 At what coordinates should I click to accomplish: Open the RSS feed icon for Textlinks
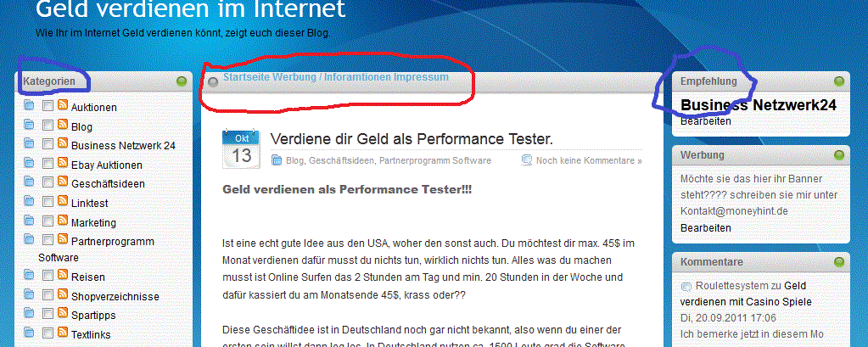tap(63, 333)
